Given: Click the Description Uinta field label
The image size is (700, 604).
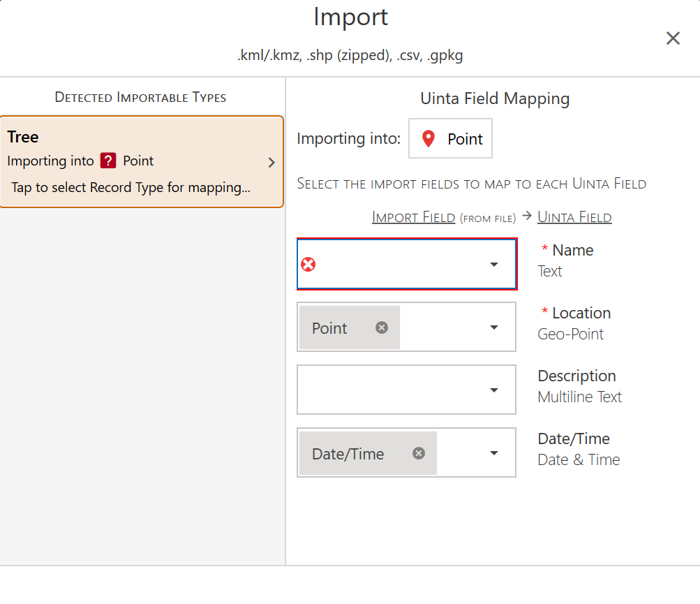Looking at the screenshot, I should (x=576, y=376).
